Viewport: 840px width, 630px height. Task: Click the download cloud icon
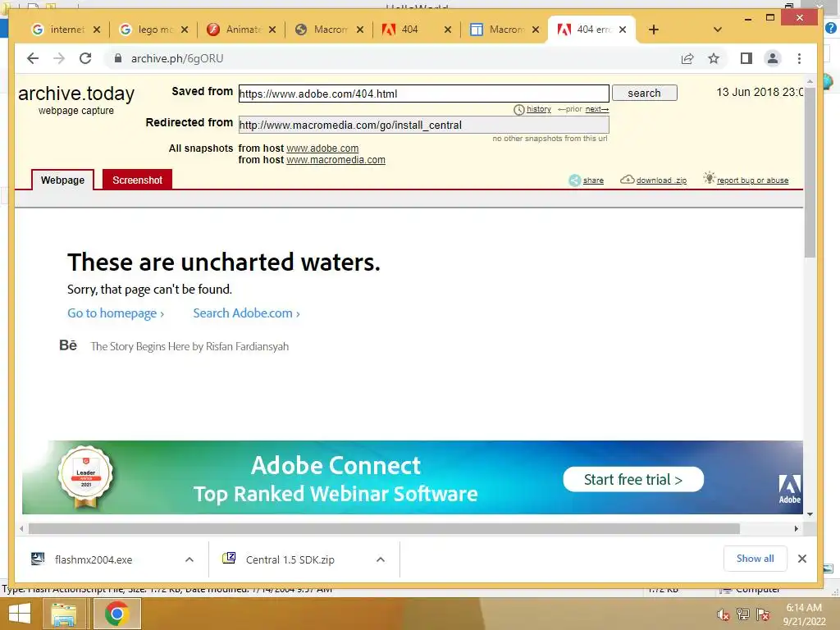pyautogui.click(x=628, y=180)
